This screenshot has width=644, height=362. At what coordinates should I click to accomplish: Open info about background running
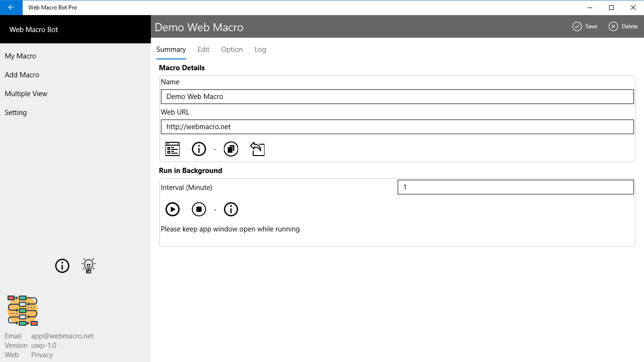231,209
